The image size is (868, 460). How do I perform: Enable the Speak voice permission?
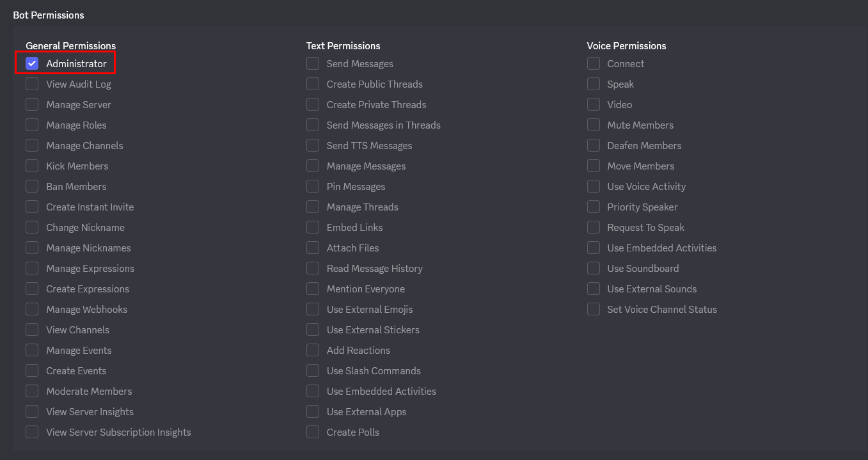point(594,84)
